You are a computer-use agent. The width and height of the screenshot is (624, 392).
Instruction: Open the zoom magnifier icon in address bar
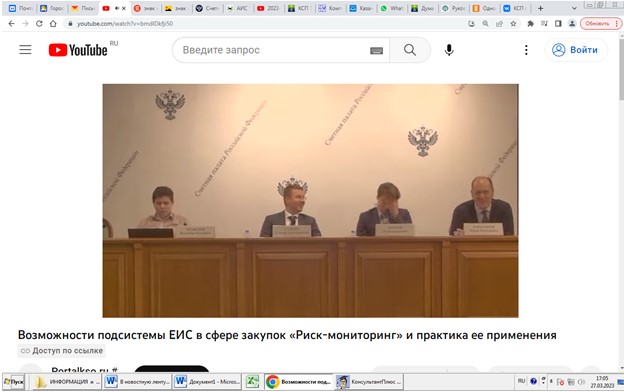click(x=486, y=23)
